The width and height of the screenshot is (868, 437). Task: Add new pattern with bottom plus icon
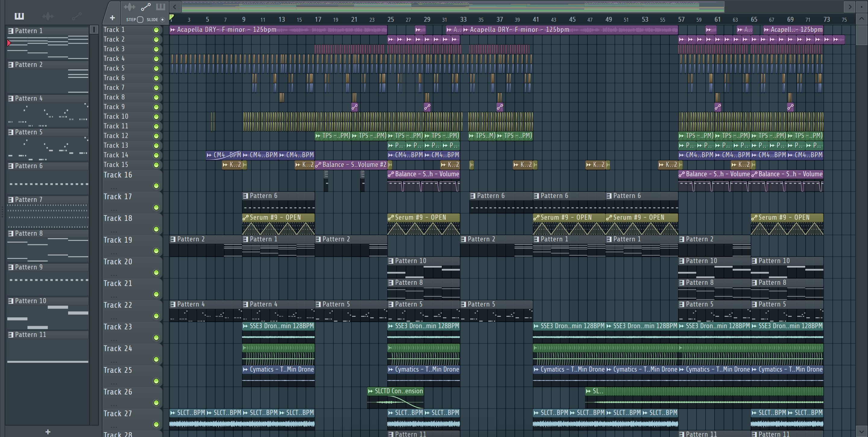coord(48,432)
